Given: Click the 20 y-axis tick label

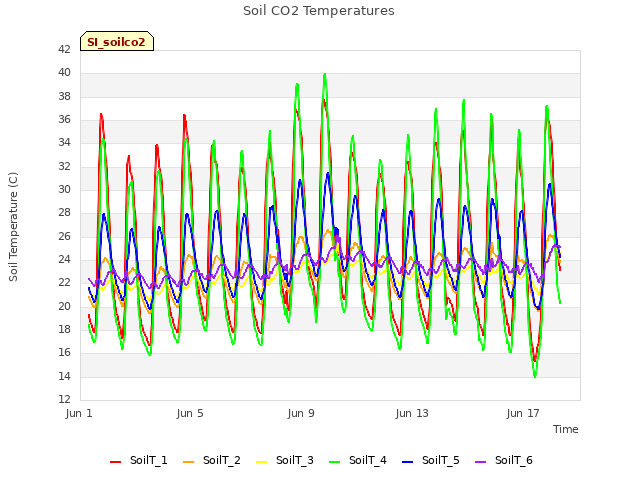Looking at the screenshot, I should [x=64, y=306].
